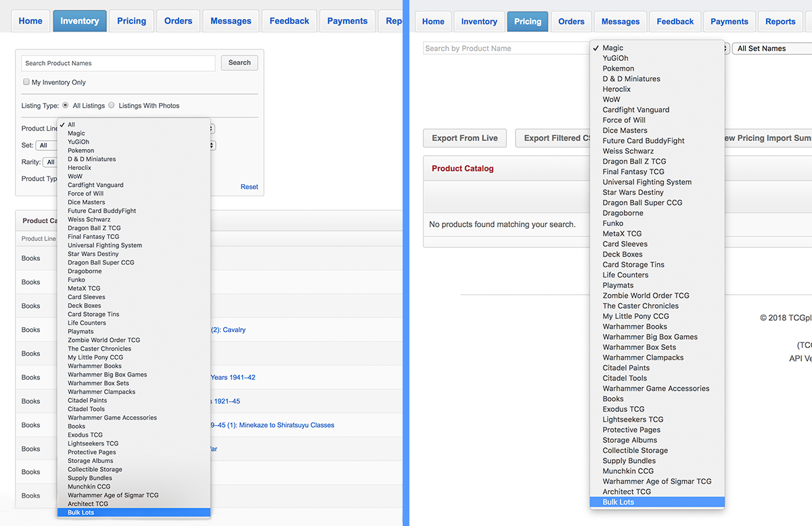
Task: Click the Export From Live button
Action: [x=465, y=138]
